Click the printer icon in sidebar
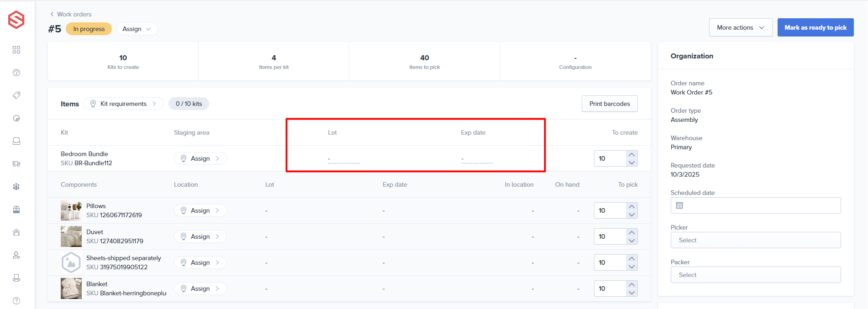 pyautogui.click(x=16, y=278)
